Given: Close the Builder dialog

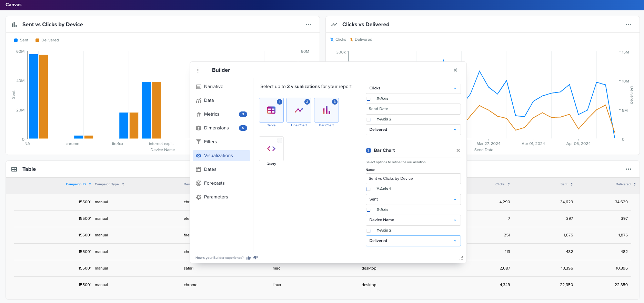Looking at the screenshot, I should click(455, 70).
